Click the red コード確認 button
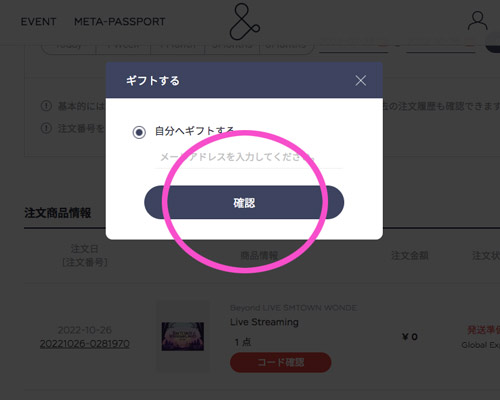This screenshot has width=500, height=400. click(x=281, y=362)
